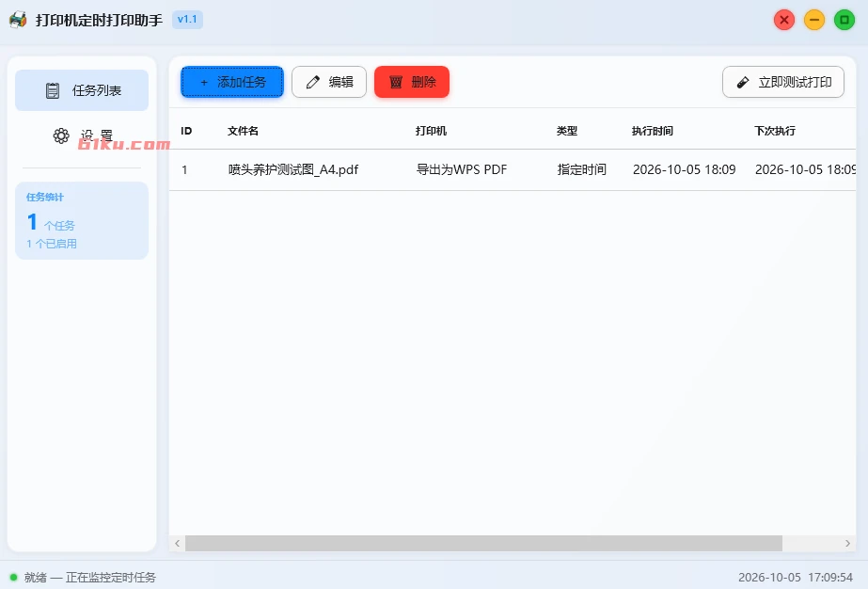Click the 编辑 button

329,82
